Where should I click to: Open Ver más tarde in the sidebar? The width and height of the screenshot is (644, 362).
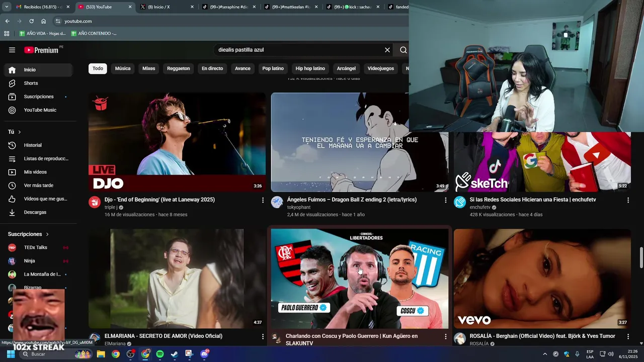(38, 186)
